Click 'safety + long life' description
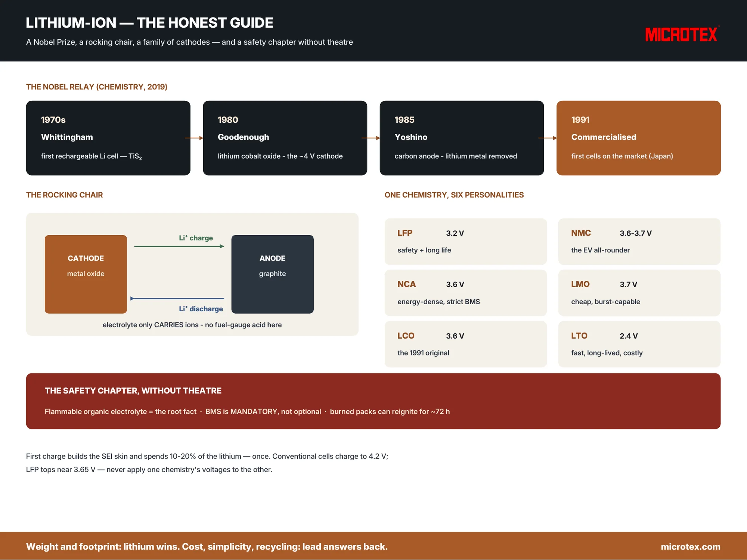The image size is (747, 560). [424, 250]
